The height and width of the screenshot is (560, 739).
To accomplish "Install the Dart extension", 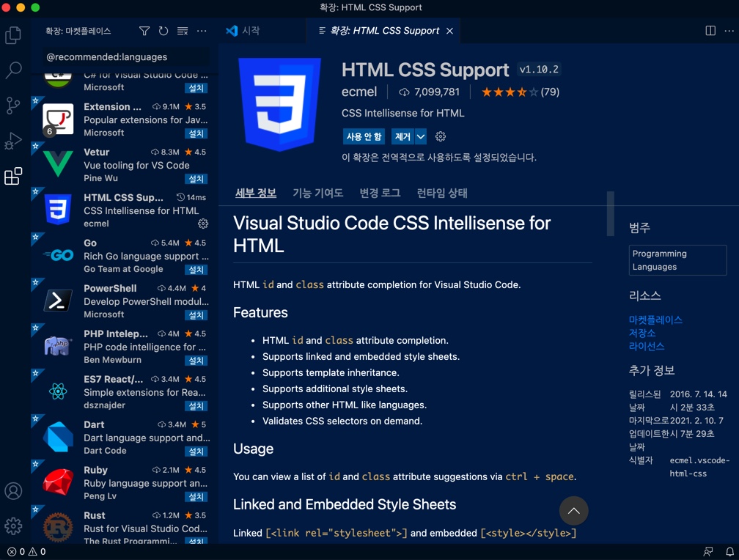I will [196, 452].
